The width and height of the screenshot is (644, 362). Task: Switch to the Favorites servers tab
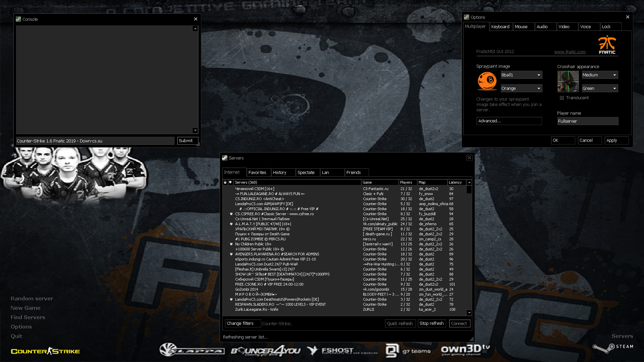click(x=257, y=173)
